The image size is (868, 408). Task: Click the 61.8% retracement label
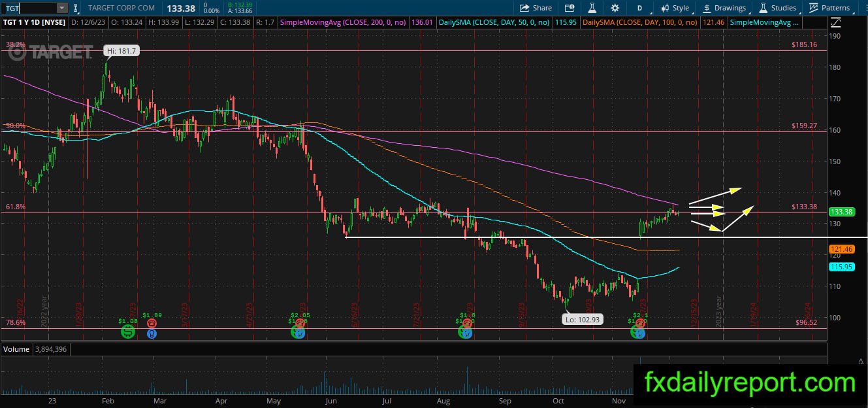point(16,207)
